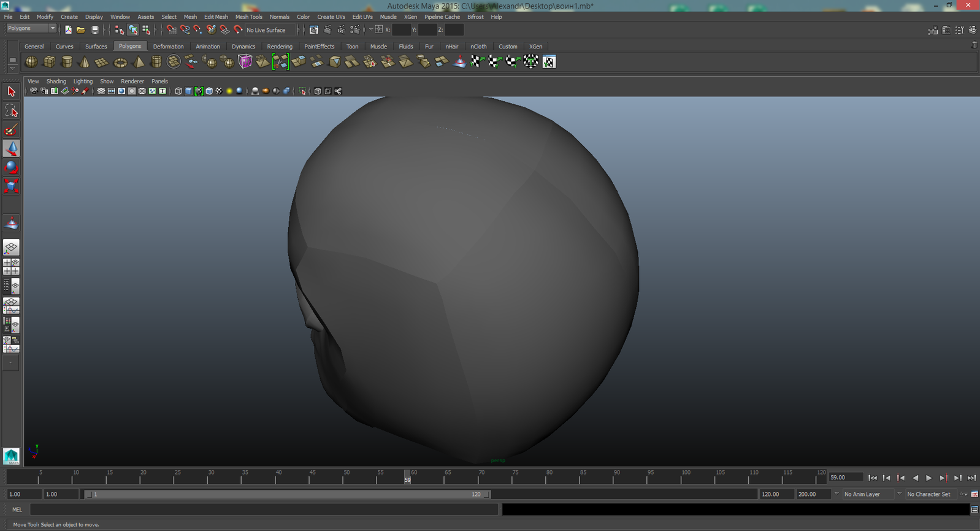Click the purple cube shelf icon
Viewport: 980px width, 531px height.
[245, 61]
